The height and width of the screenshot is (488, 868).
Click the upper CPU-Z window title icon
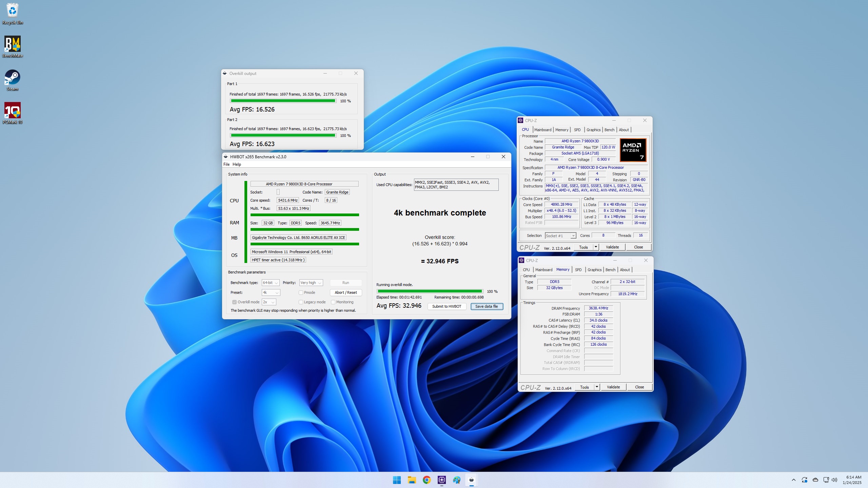pyautogui.click(x=520, y=120)
